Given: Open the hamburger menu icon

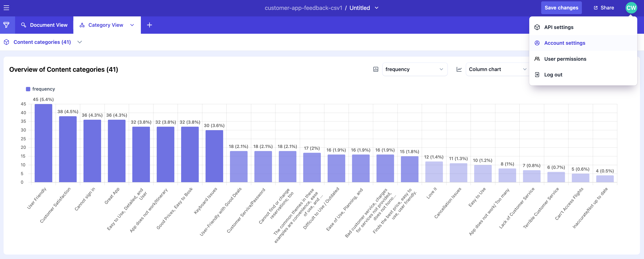Looking at the screenshot, I should click(x=6, y=8).
